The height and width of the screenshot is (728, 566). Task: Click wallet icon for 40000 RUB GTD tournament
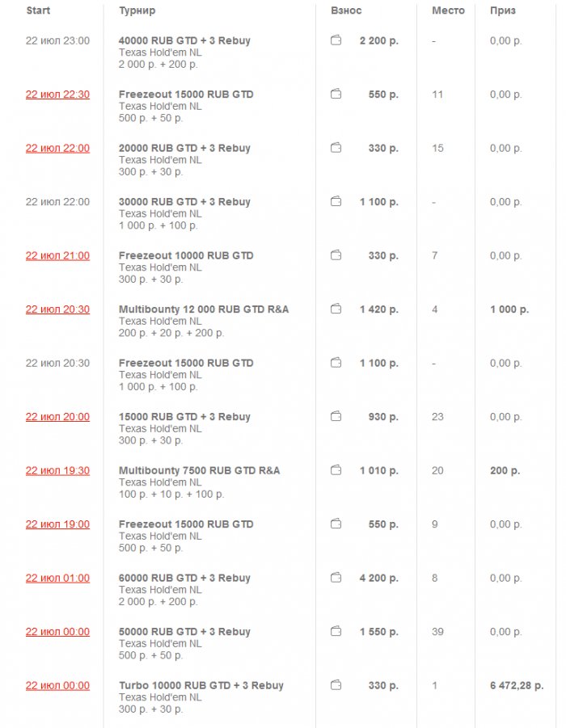[336, 40]
